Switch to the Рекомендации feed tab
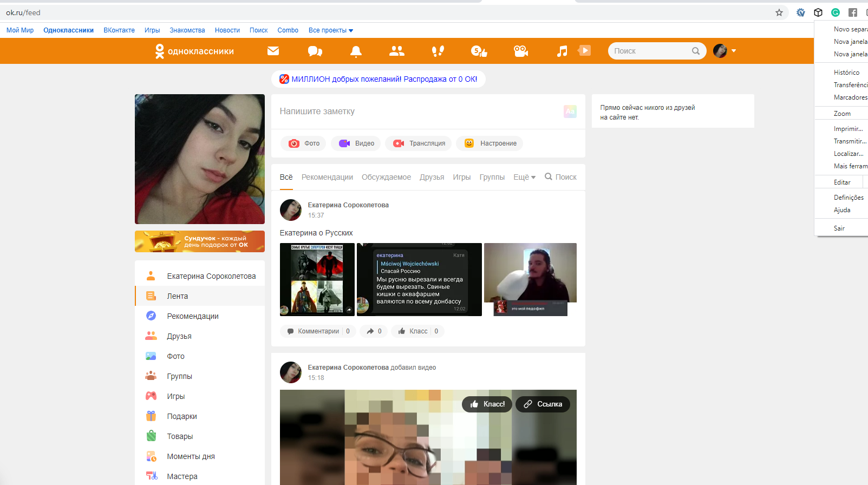The image size is (868, 485). [327, 177]
